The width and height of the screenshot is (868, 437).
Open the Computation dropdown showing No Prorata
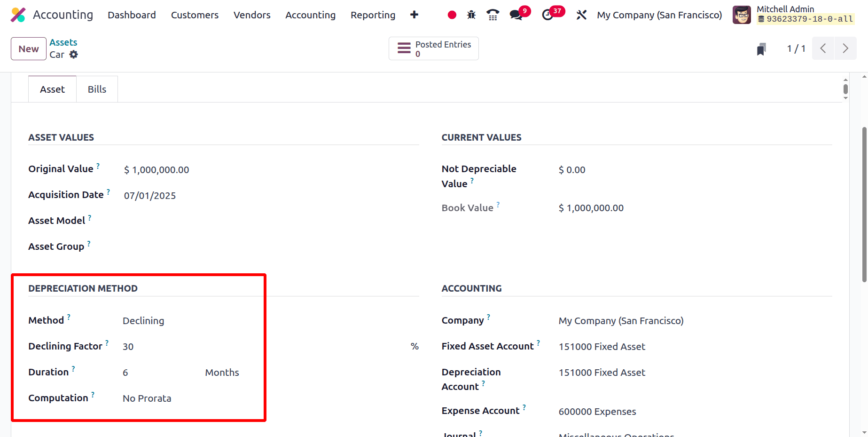(147, 398)
